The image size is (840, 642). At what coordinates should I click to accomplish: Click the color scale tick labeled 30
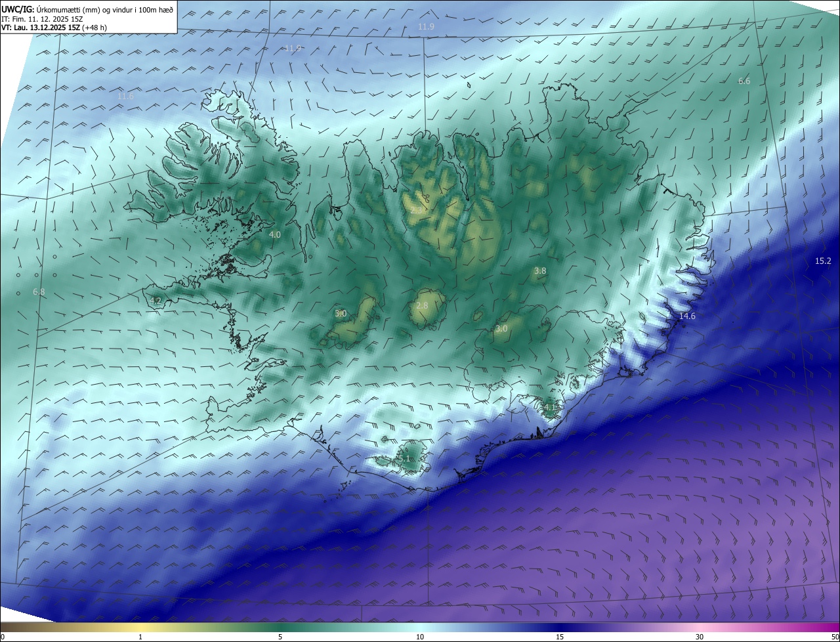700,637
